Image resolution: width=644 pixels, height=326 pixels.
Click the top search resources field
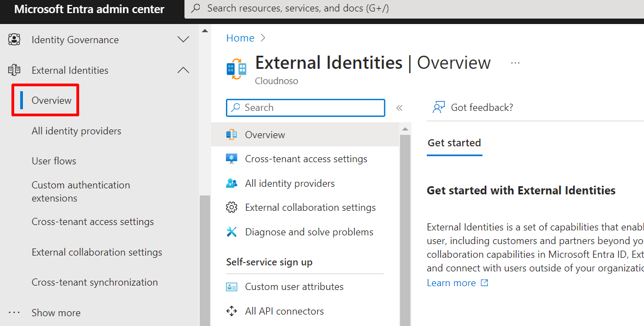click(415, 9)
